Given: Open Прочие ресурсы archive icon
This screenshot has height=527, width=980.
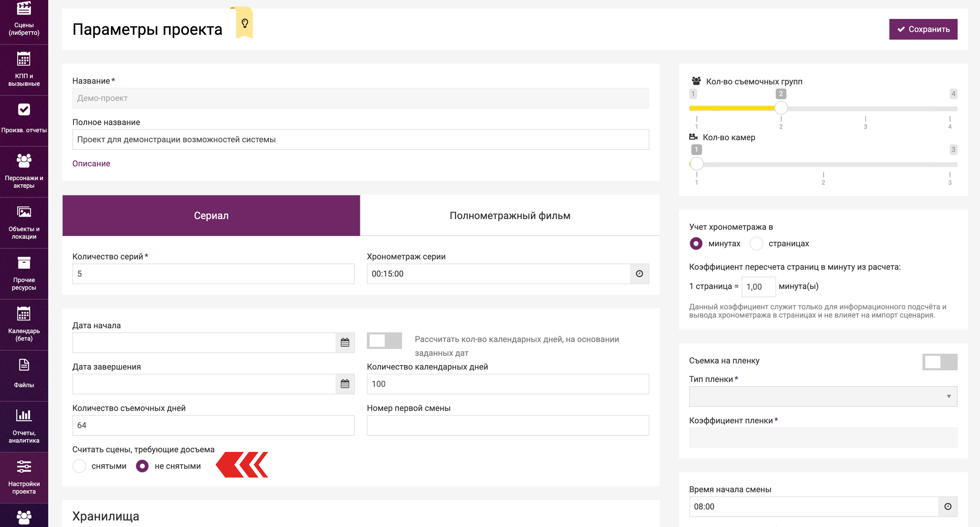Looking at the screenshot, I should [23, 263].
